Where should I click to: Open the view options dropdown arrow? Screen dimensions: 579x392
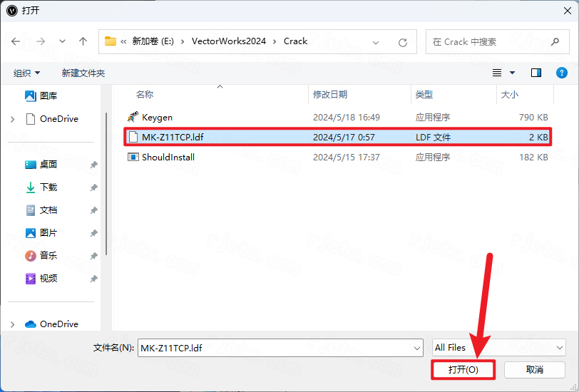click(512, 73)
